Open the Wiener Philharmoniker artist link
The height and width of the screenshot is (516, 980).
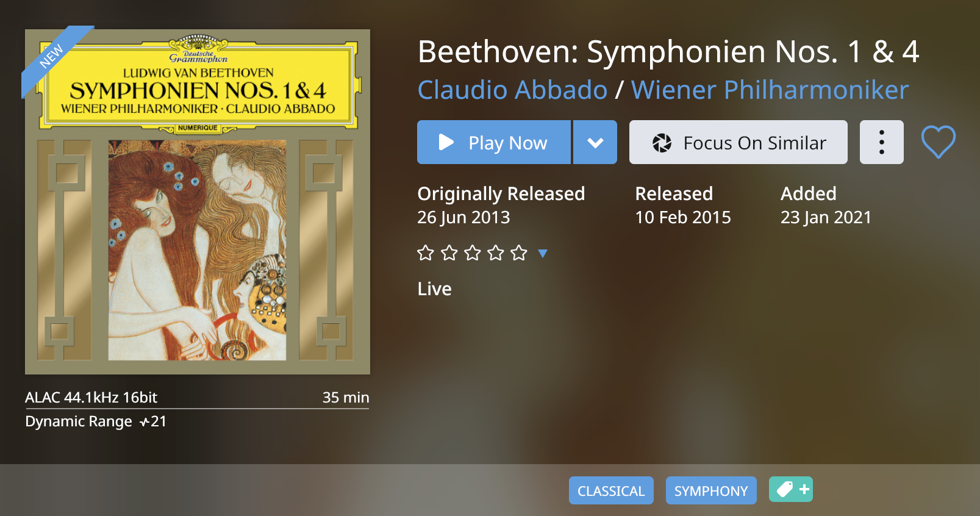pyautogui.click(x=770, y=90)
